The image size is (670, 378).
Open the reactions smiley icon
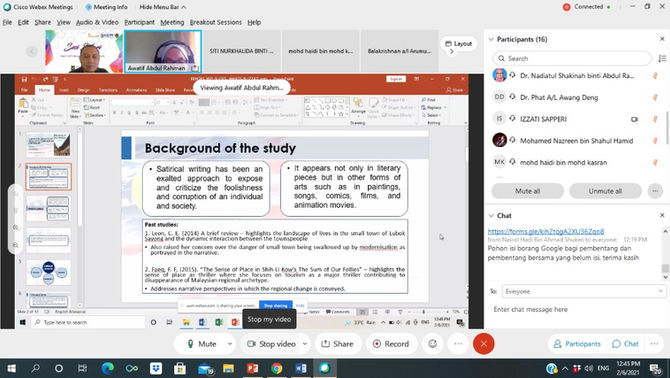click(433, 344)
